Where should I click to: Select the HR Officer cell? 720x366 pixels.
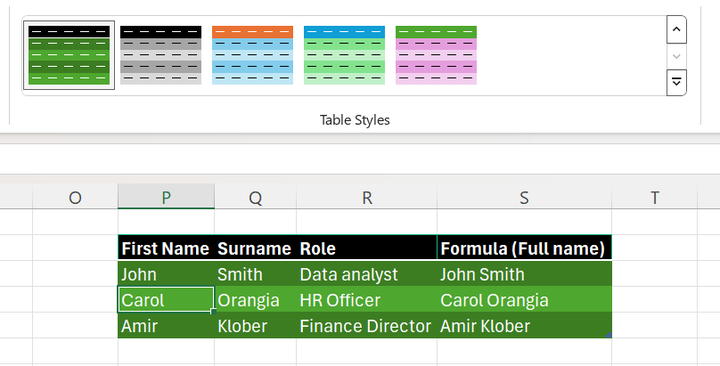click(367, 299)
